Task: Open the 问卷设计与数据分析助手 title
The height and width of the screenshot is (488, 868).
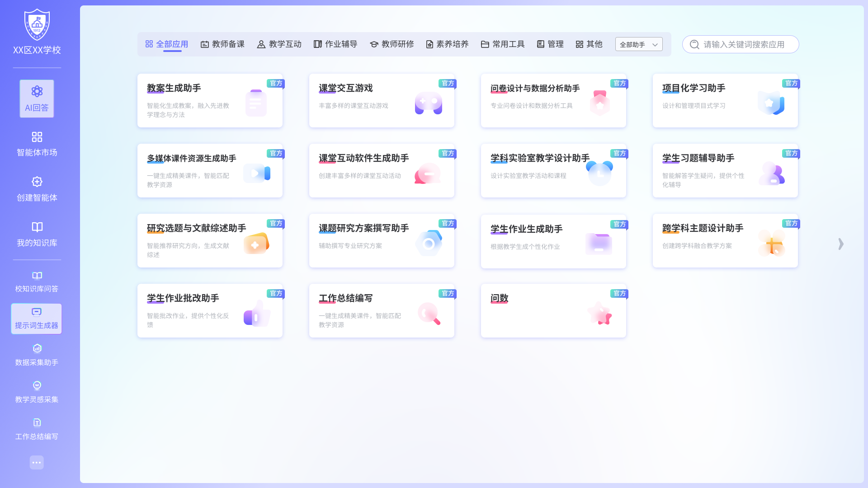Action: tap(535, 88)
